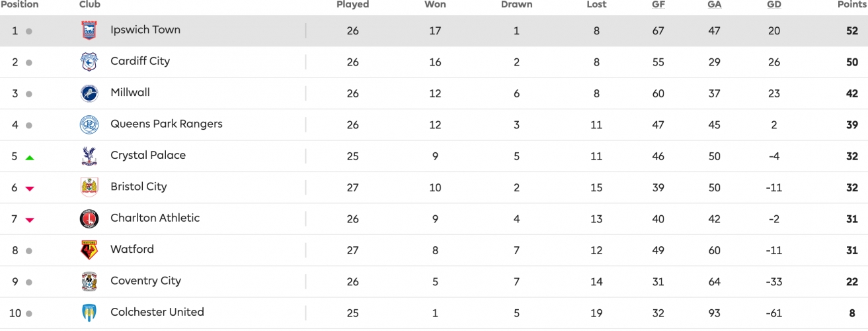This screenshot has width=868, height=331.
Task: Click the Queens Park Rangers badge
Action: (x=89, y=124)
